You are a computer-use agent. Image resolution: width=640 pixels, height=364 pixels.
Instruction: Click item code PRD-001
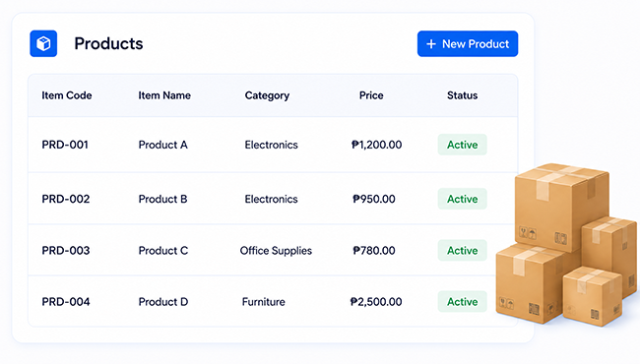(65, 145)
